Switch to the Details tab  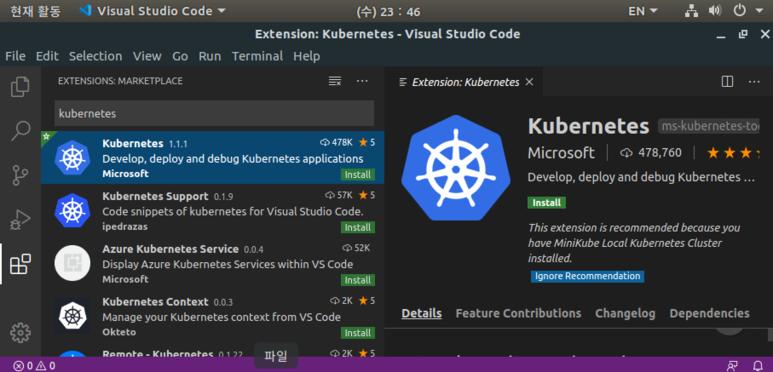(x=422, y=313)
